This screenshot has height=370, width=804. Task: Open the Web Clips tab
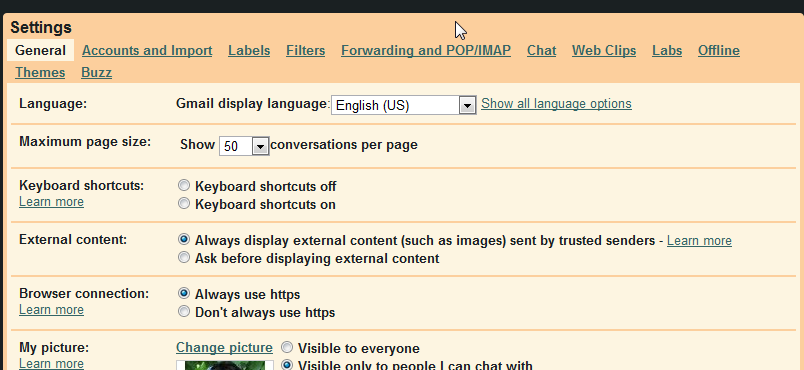pyautogui.click(x=604, y=51)
